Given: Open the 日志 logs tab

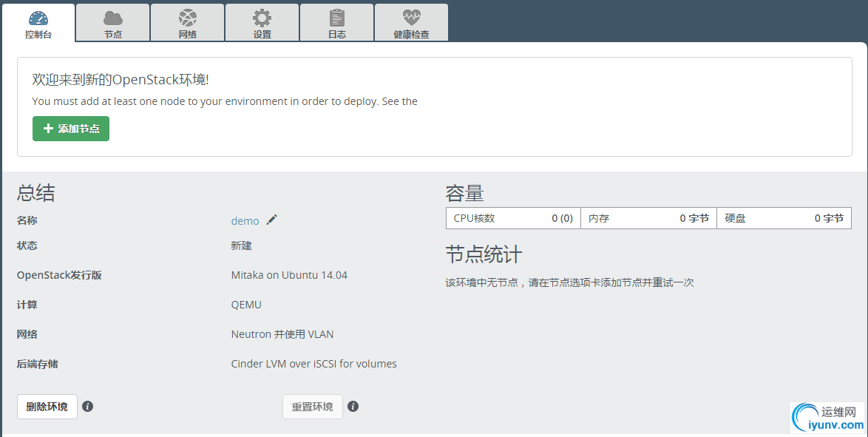Looking at the screenshot, I should (x=337, y=23).
